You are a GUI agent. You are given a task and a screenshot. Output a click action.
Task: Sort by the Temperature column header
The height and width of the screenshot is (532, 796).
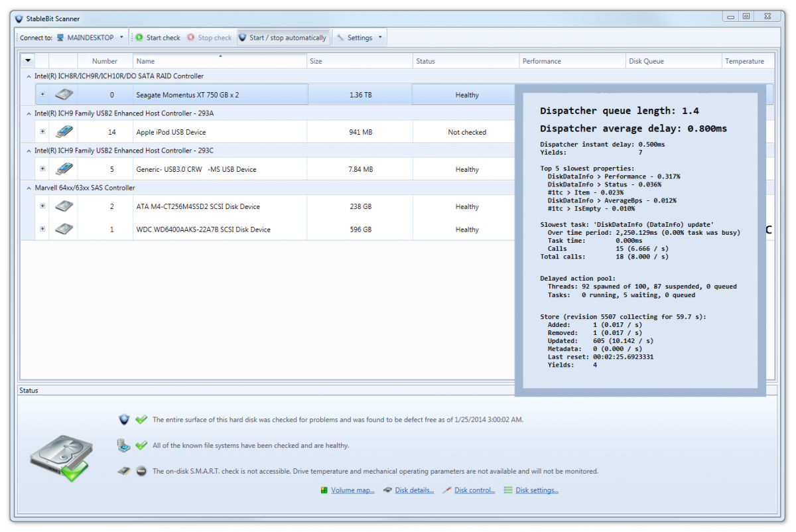click(x=748, y=61)
